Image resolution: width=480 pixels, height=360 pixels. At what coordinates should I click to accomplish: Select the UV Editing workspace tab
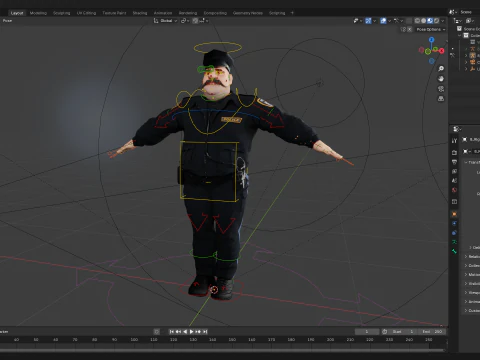[x=86, y=13]
